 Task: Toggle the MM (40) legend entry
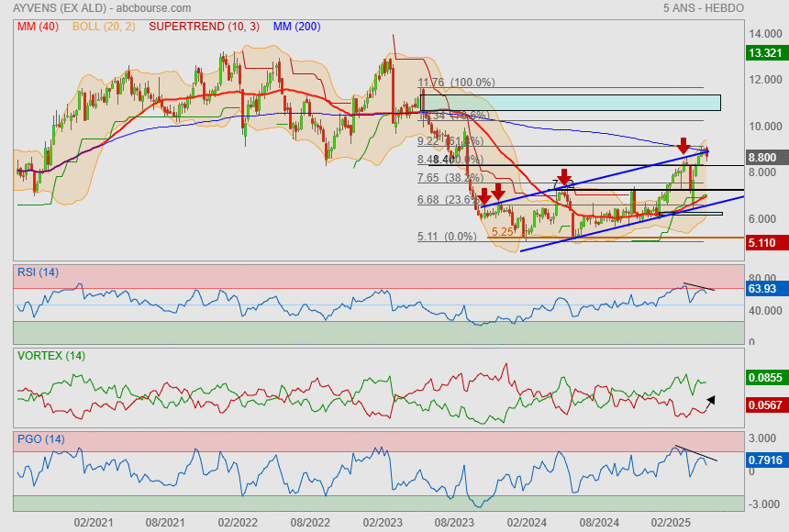(36, 27)
